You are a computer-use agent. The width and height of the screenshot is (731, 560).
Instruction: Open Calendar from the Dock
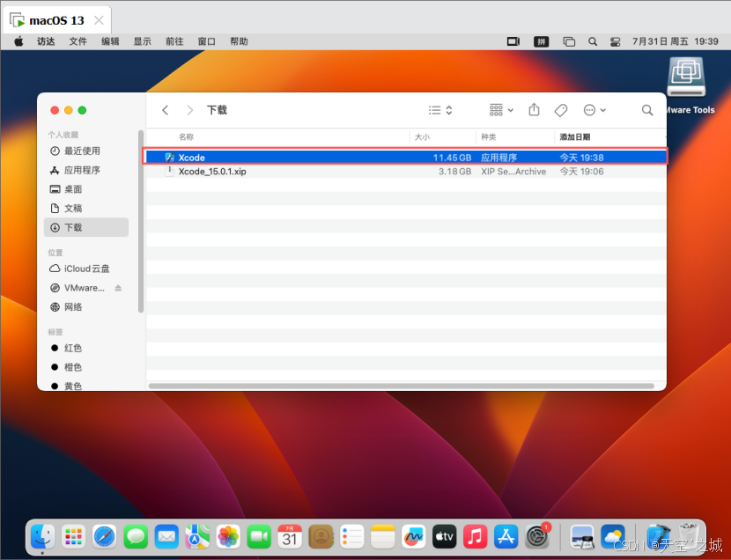[x=290, y=537]
